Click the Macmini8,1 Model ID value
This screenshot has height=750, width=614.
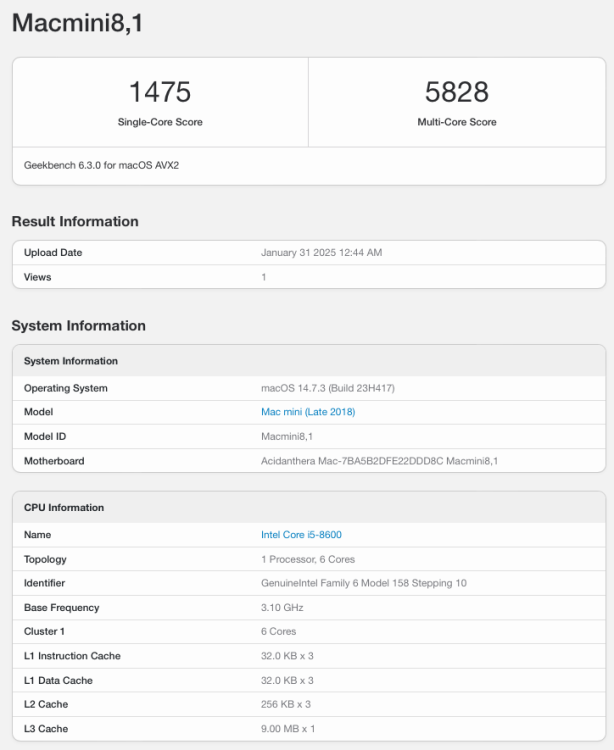286,436
